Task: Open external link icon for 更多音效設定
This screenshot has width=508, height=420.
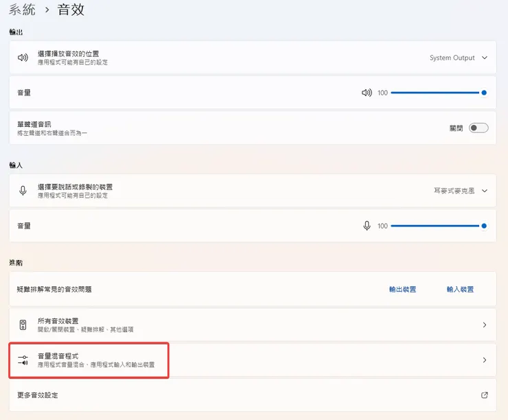Action: [x=485, y=395]
